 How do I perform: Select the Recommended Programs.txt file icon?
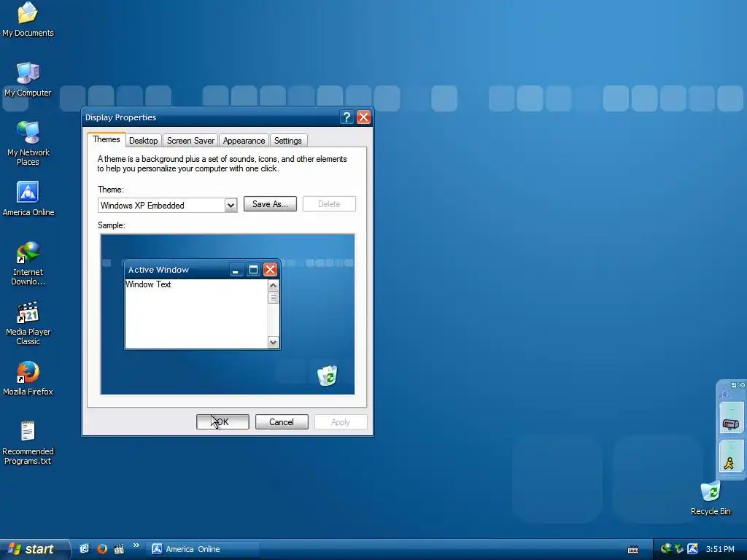28,443
